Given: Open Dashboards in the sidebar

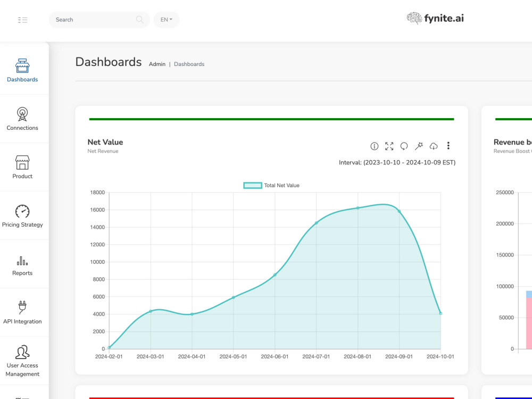Looking at the screenshot, I should (22, 71).
